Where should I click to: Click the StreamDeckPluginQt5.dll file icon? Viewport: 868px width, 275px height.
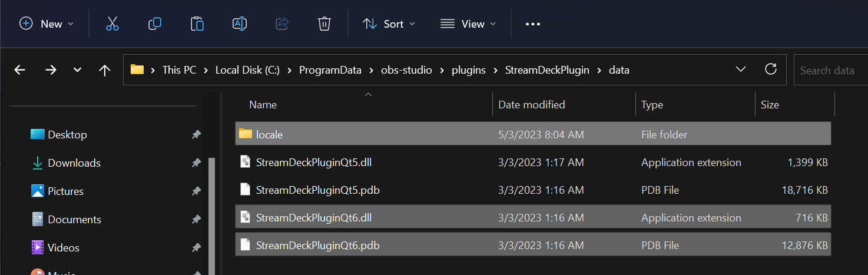(246, 162)
